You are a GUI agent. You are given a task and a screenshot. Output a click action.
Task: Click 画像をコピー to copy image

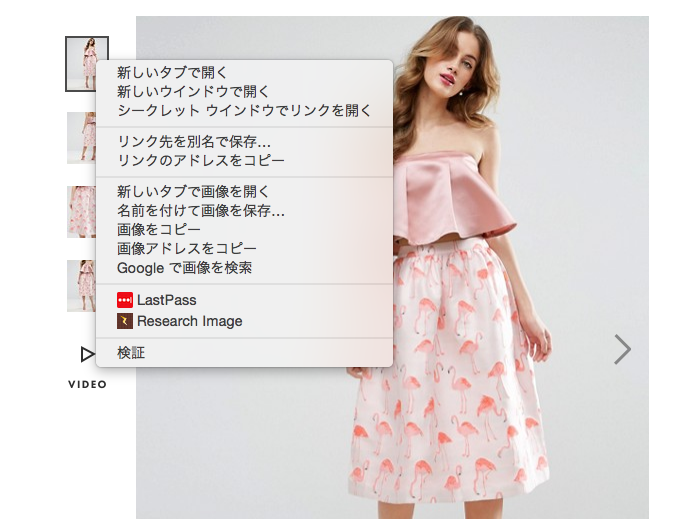(x=158, y=229)
